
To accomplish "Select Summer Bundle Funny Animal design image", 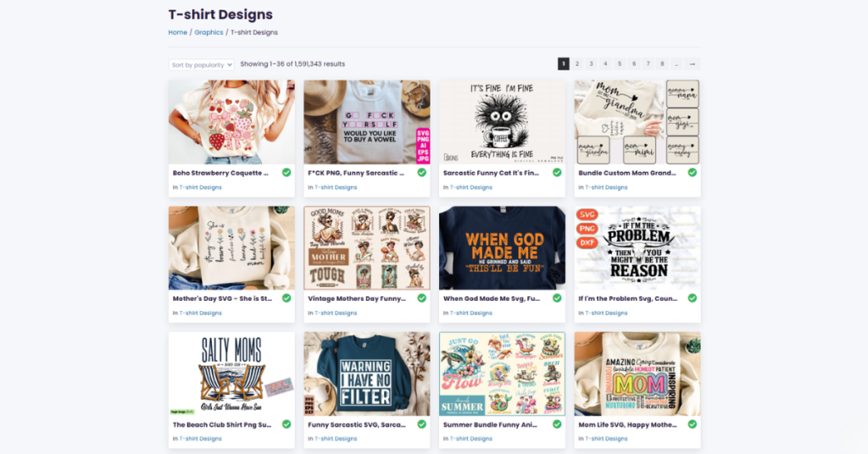I will 502,373.
